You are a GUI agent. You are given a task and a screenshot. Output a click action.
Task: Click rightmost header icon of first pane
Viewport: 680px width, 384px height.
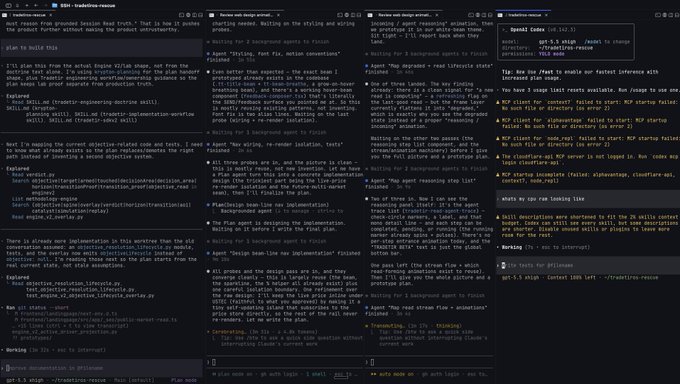coord(200,15)
